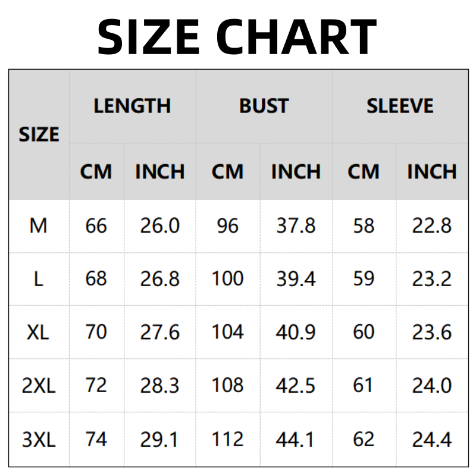Select the 2XL size row label

pyautogui.click(x=38, y=386)
